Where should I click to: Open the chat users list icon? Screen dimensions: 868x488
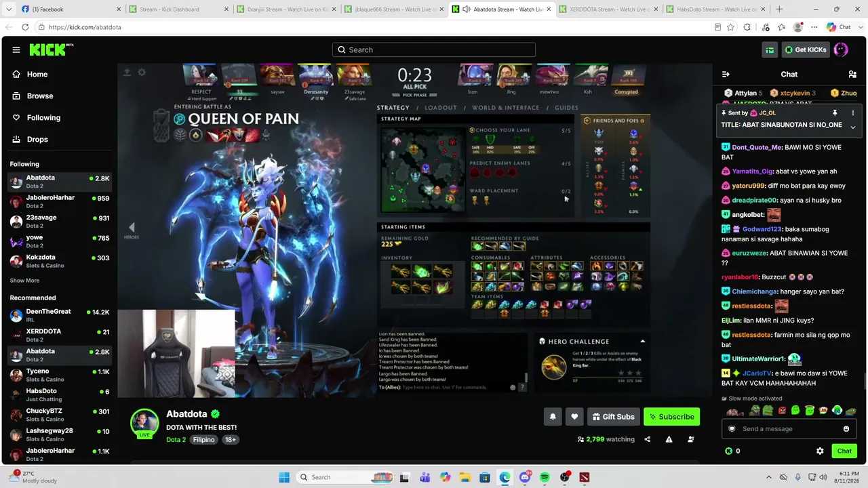[852, 75]
